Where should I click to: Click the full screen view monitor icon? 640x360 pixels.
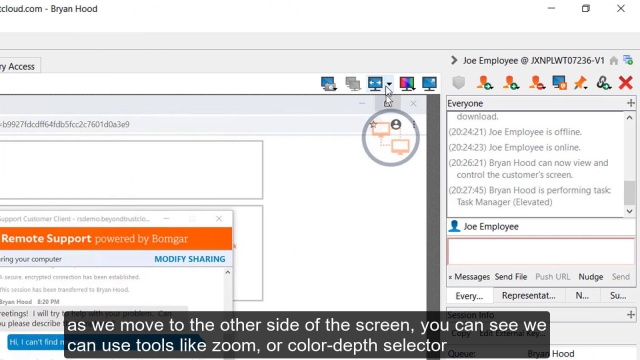[429, 84]
